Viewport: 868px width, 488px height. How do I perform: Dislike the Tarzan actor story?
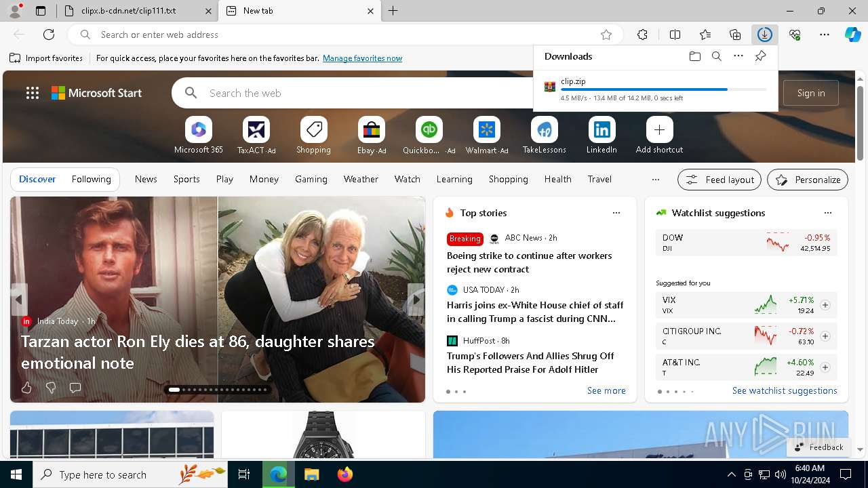pyautogui.click(x=51, y=388)
